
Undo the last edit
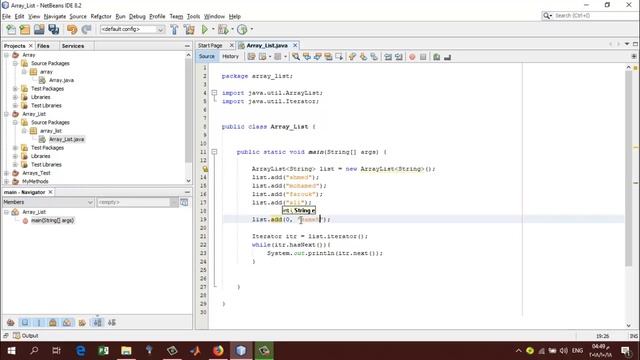[x=72, y=29]
